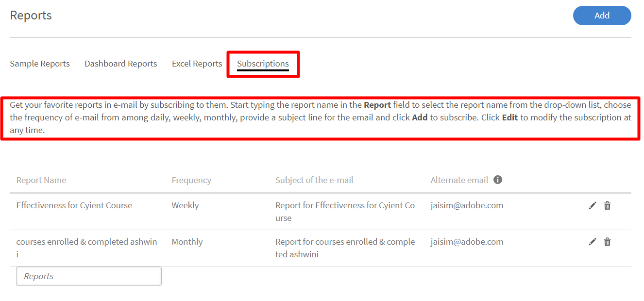Click jaisim@adobe.com in the Weekly row
644x301 pixels.
click(x=467, y=205)
